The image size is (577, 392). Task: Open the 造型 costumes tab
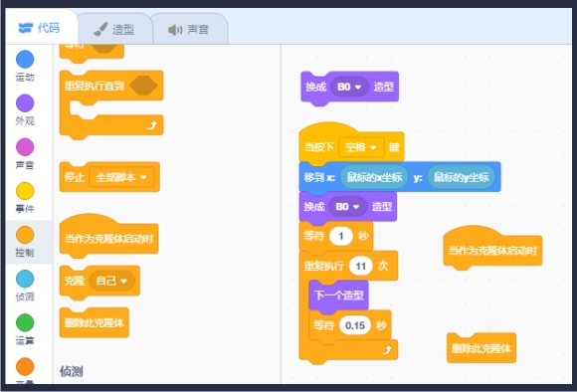click(x=114, y=29)
